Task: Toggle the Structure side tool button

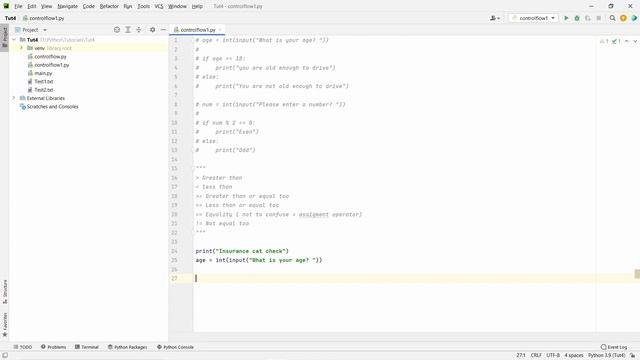Action: (x=4, y=291)
